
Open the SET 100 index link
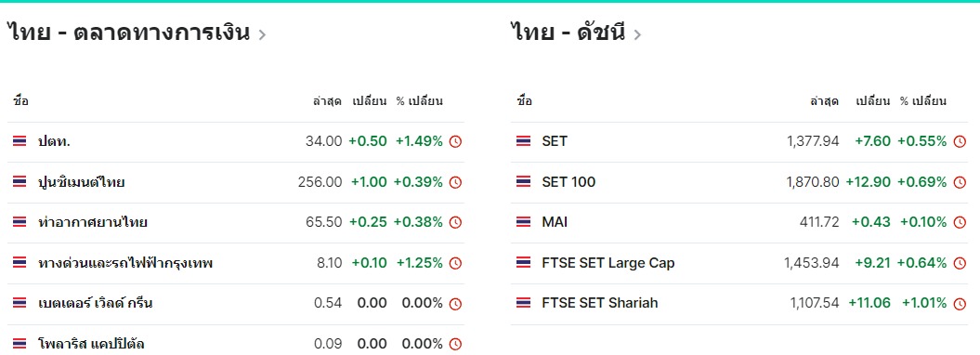tap(568, 182)
